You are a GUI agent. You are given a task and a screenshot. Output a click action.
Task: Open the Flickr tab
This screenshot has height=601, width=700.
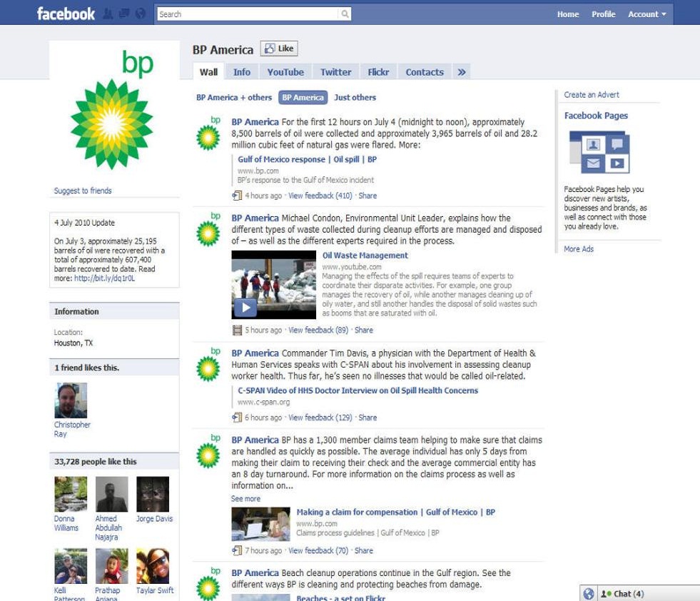coord(379,72)
